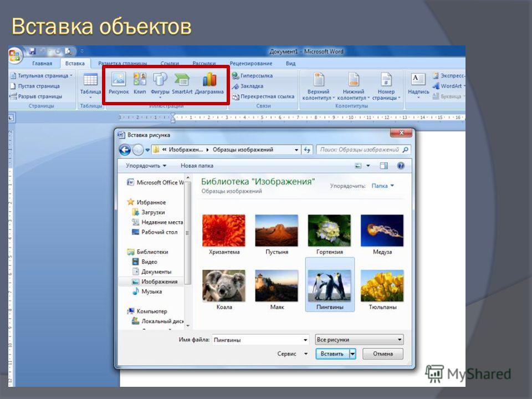Open the recent locations dropdown arrow
This screenshot has height=399, width=532.
click(147, 150)
